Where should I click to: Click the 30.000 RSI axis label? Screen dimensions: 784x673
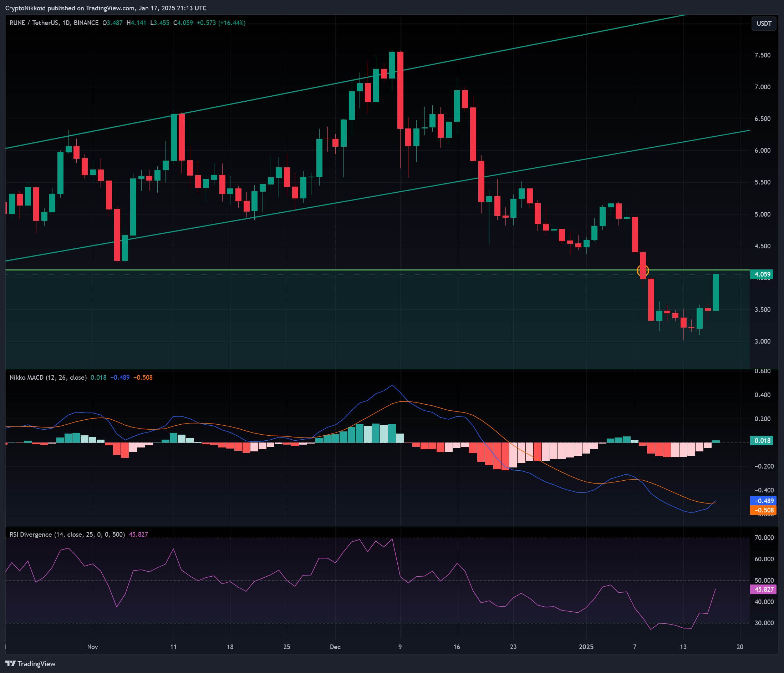coord(764,623)
